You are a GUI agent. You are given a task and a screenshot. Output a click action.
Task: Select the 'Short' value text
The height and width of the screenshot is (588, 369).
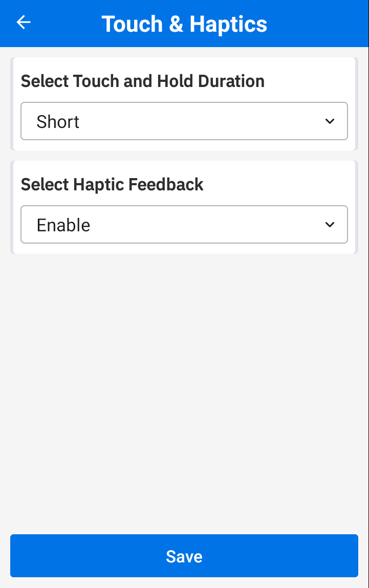coord(58,121)
